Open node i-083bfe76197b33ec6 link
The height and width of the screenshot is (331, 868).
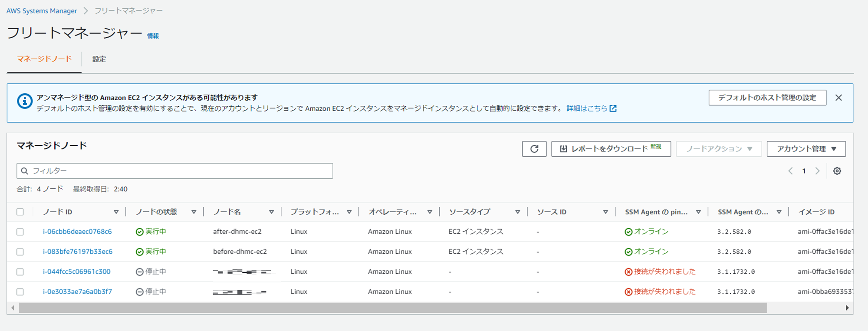(78, 252)
